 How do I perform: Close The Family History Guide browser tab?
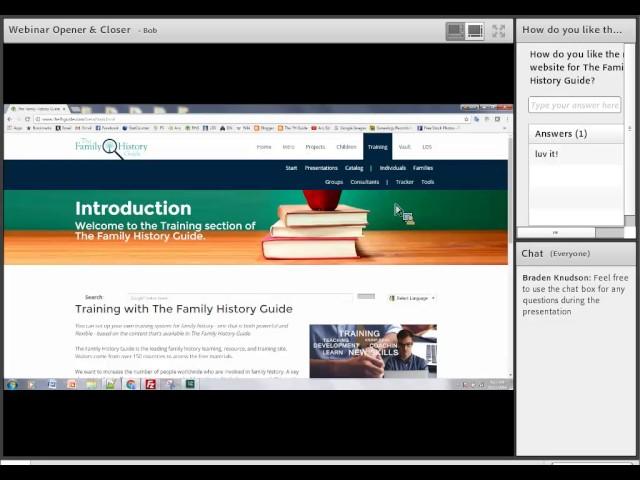click(64, 109)
